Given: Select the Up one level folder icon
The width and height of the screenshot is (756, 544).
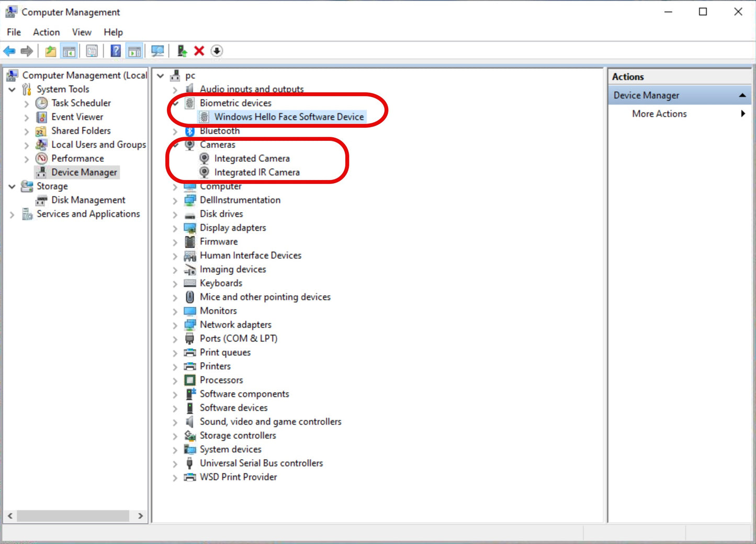Looking at the screenshot, I should [50, 51].
